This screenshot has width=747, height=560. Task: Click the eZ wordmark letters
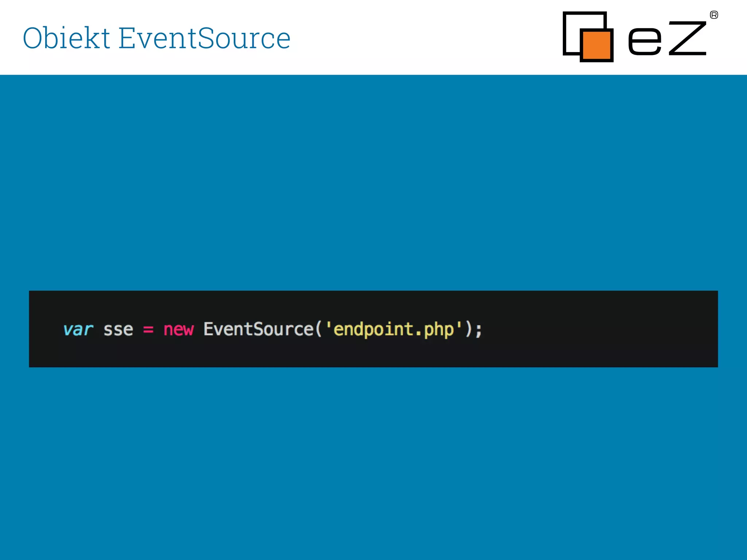(x=667, y=38)
